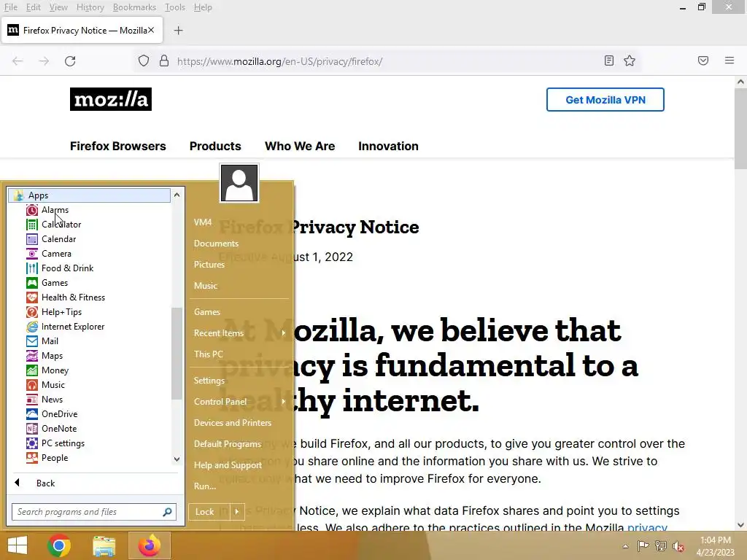
Task: Open the History menu
Action: pos(90,7)
